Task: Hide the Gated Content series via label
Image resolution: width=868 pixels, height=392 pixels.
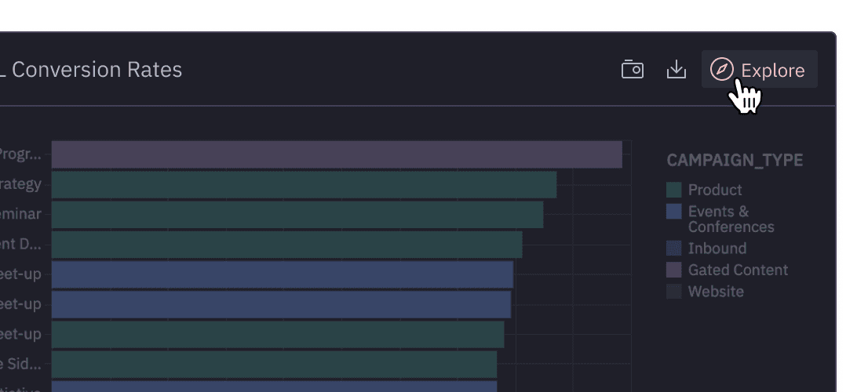Action: (x=738, y=270)
